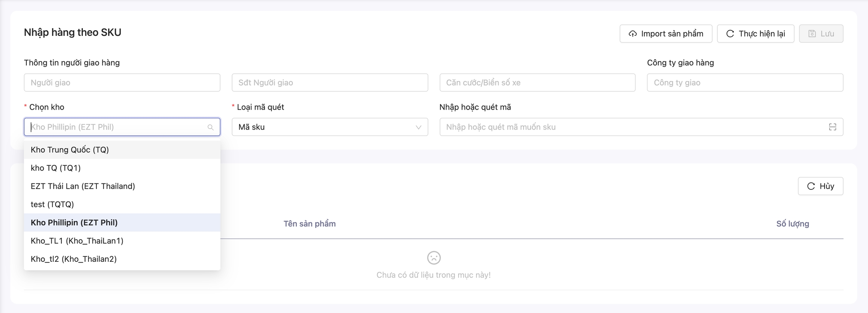Pick Kho_tl2 (Kho_Thailan2) from dropdown
The height and width of the screenshot is (313, 868).
coord(74,259)
